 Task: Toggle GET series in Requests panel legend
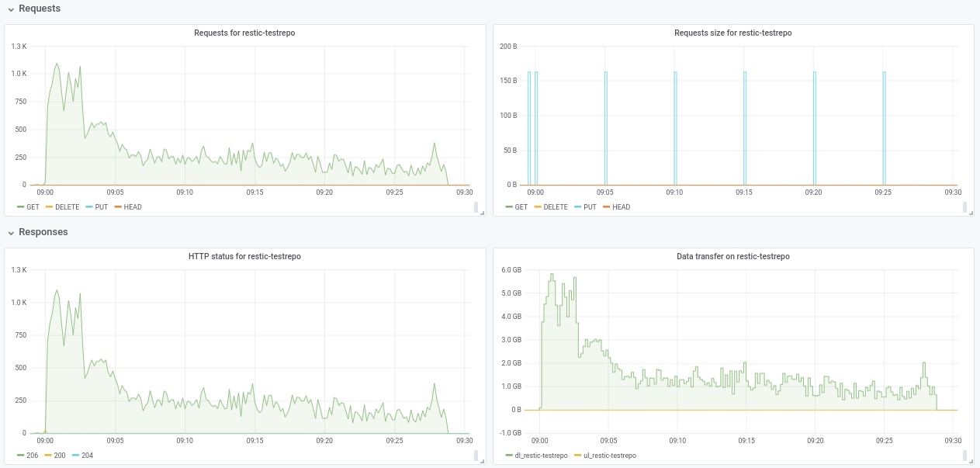tap(33, 207)
